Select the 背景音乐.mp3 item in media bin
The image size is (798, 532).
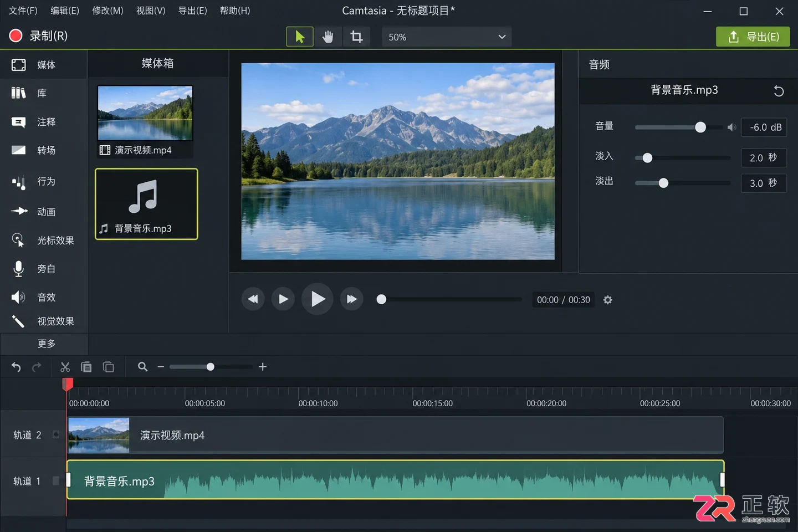click(x=146, y=204)
